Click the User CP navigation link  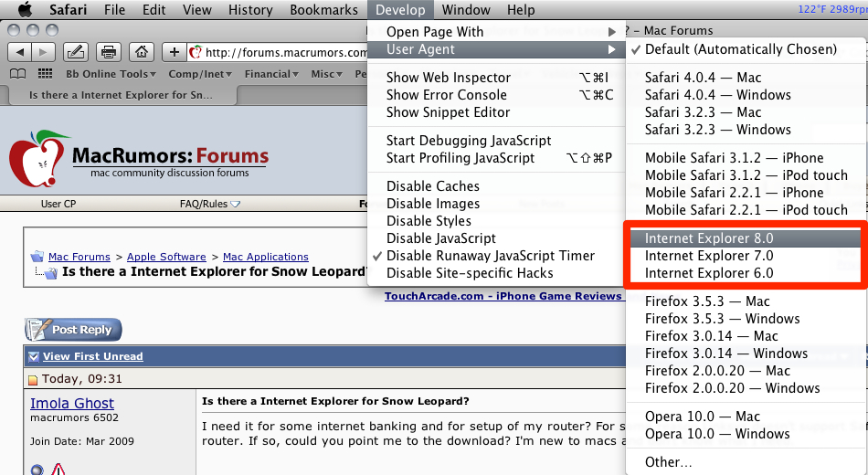pos(58,204)
